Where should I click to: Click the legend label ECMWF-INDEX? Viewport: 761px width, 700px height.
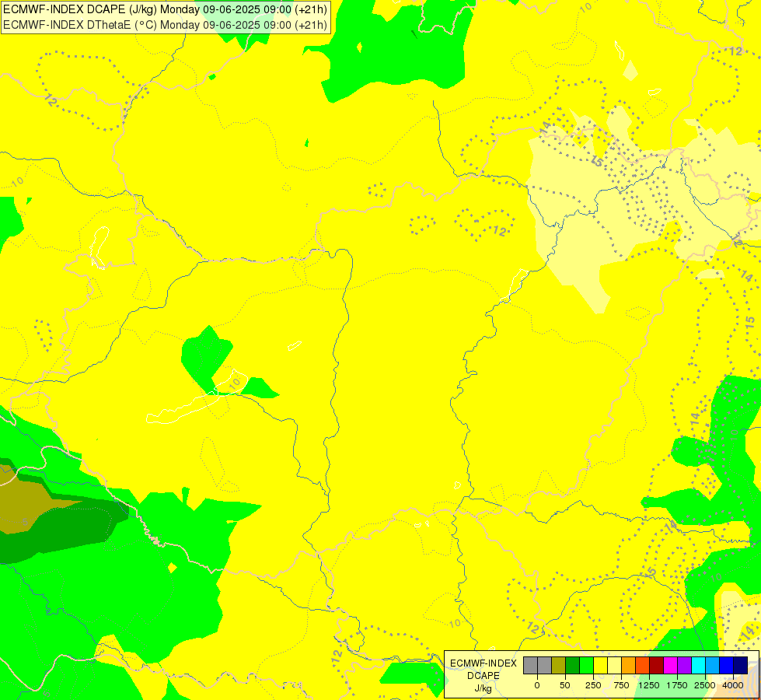[483, 663]
